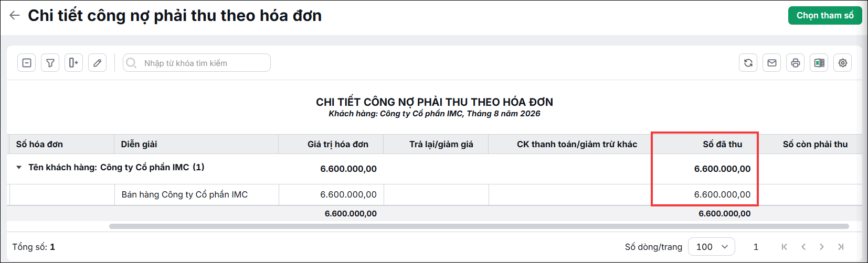Jump to the last page arrow
The width and height of the screenshot is (868, 263).
click(841, 247)
